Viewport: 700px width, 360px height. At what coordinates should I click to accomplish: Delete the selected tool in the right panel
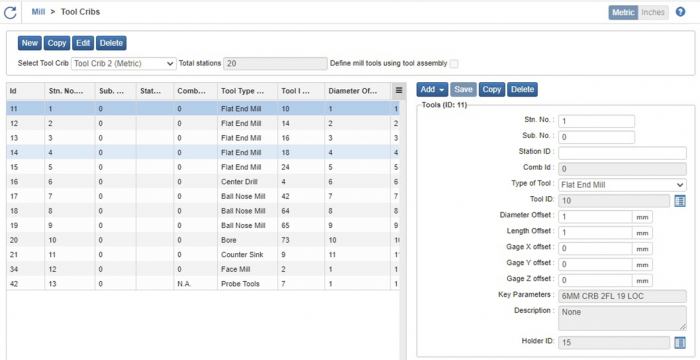522,90
